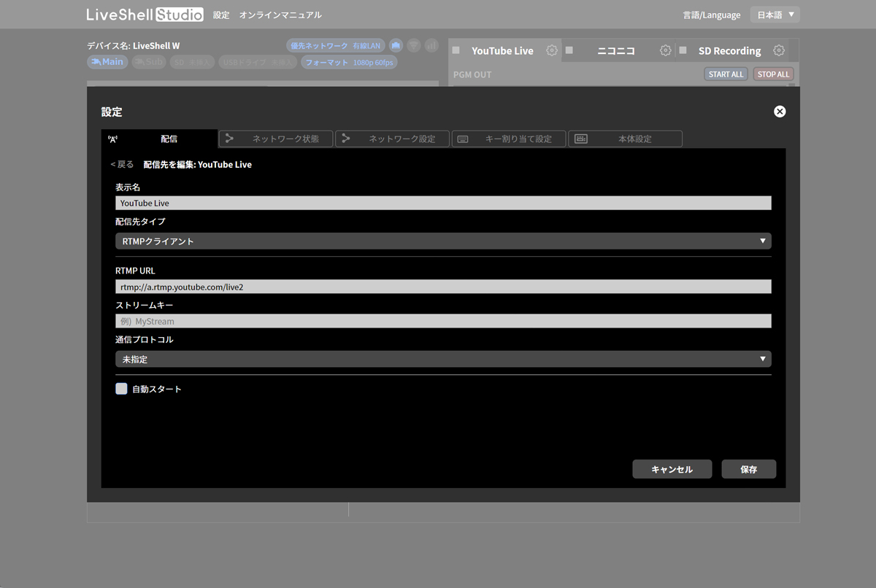Click the キャンセル button
Image resolution: width=876 pixels, height=588 pixels.
672,469
